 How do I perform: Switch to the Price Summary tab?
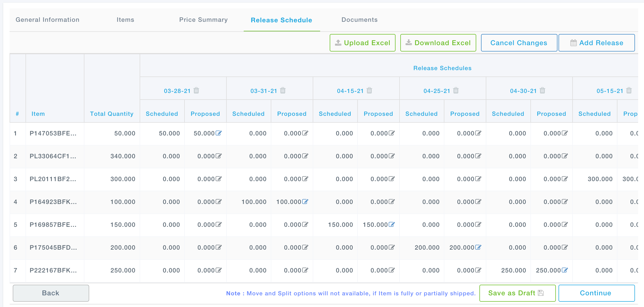pos(203,20)
